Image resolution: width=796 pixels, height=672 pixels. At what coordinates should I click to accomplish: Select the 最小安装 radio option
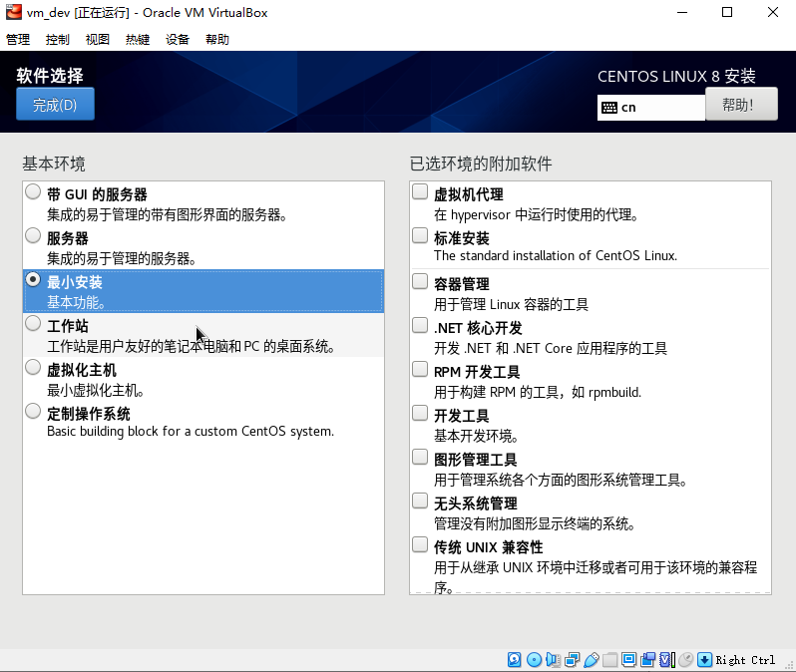tap(33, 279)
